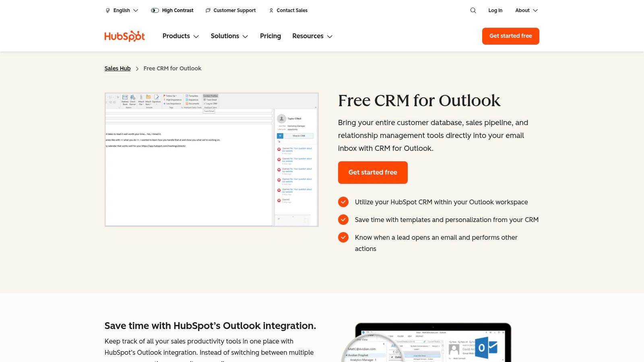The height and width of the screenshot is (362, 644).
Task: Expand the Resources menu chevron
Action: [330, 36]
